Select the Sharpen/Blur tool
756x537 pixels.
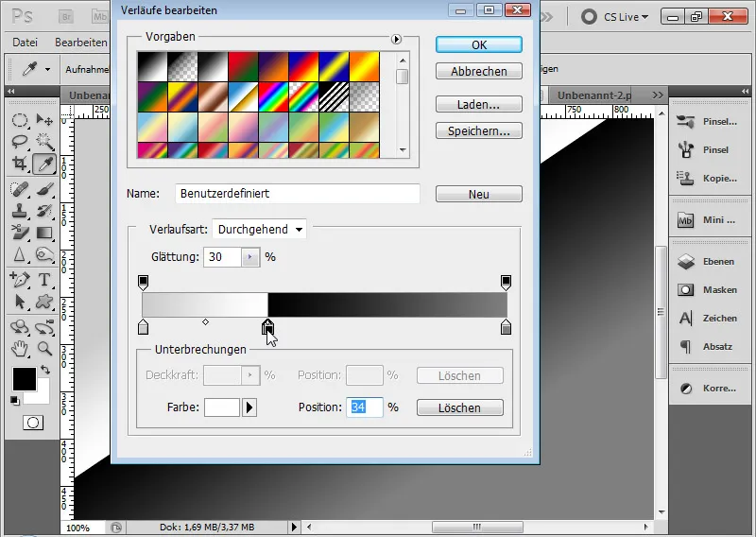click(19, 254)
